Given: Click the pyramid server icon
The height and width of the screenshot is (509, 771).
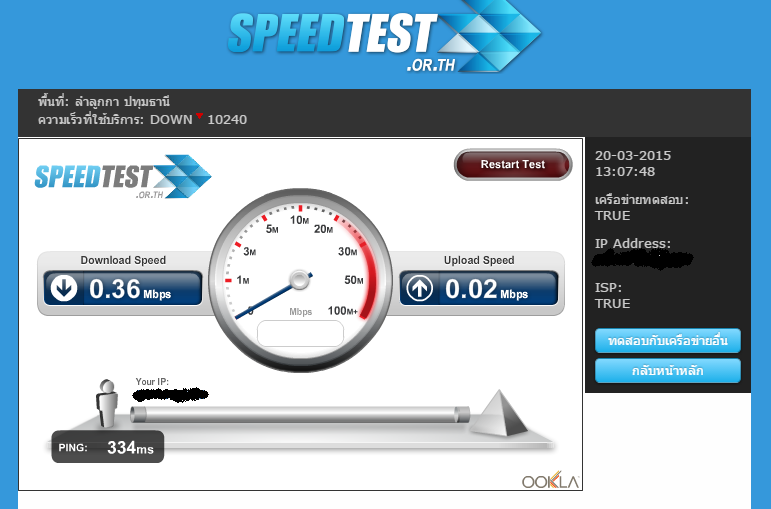Looking at the screenshot, I should tap(499, 413).
